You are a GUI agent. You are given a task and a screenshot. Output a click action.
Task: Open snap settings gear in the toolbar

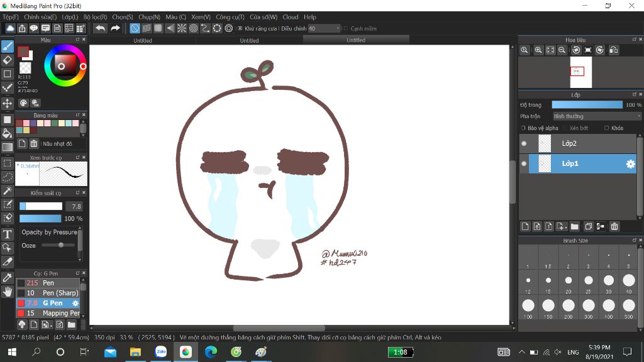229,28
